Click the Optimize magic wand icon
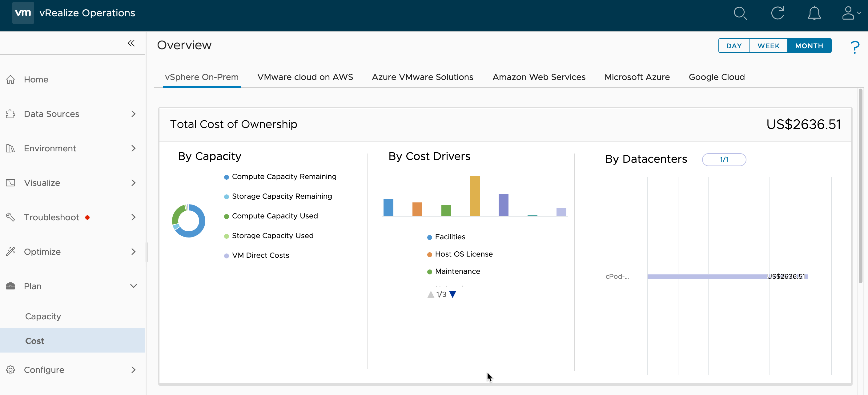Viewport: 868px width, 395px height. point(10,252)
